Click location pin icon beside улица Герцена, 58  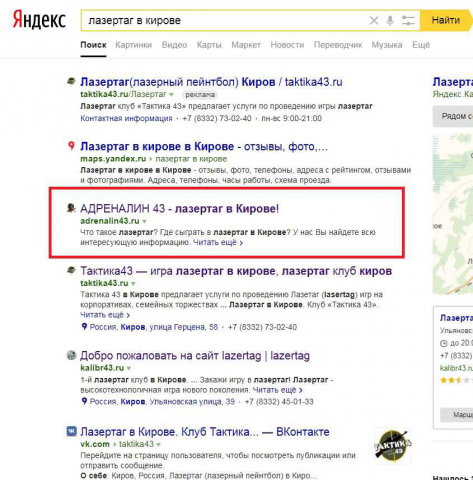[84, 327]
